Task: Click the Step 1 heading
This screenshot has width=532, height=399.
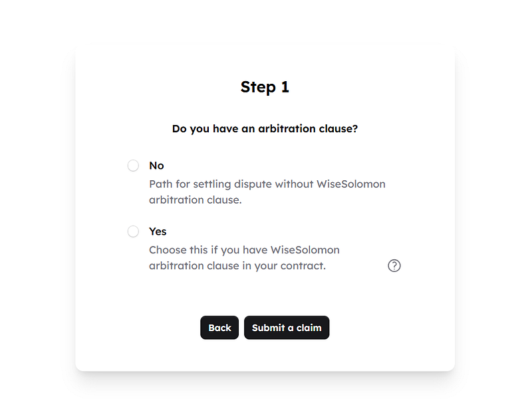Action: coord(265,86)
